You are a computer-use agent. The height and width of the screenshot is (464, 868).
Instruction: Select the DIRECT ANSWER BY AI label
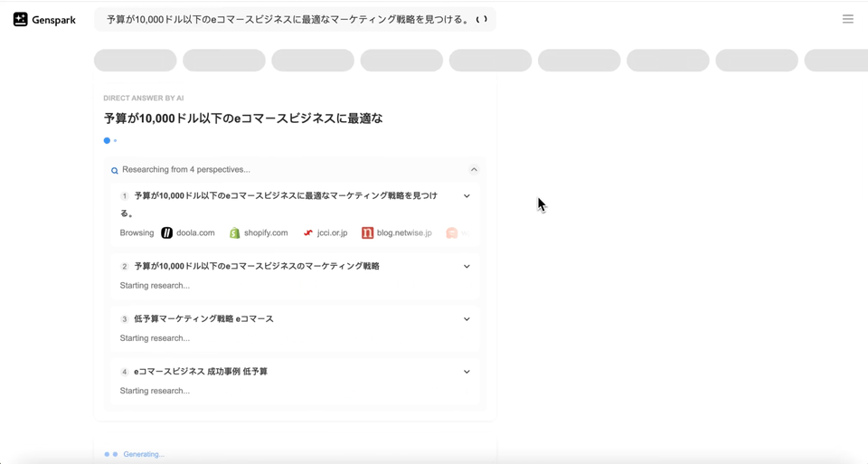(x=144, y=98)
